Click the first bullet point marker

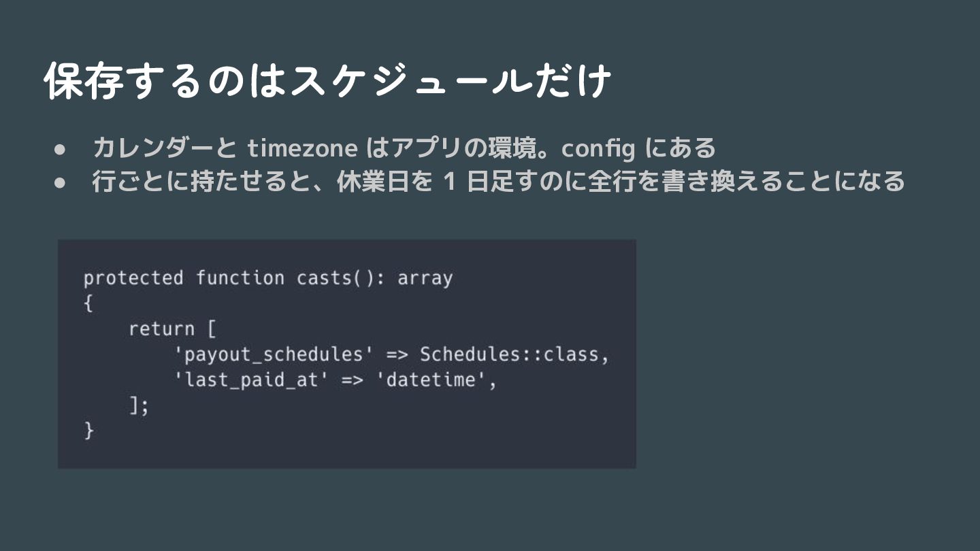point(60,149)
